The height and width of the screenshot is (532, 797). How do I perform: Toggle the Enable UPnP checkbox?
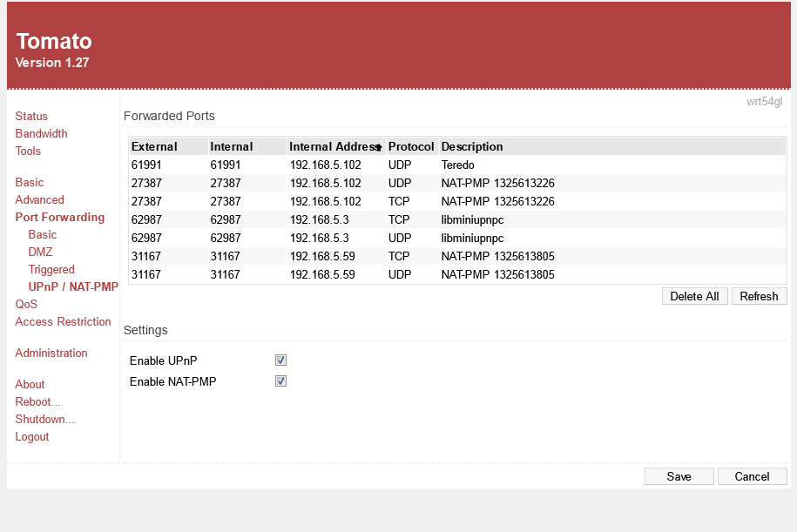(x=280, y=360)
